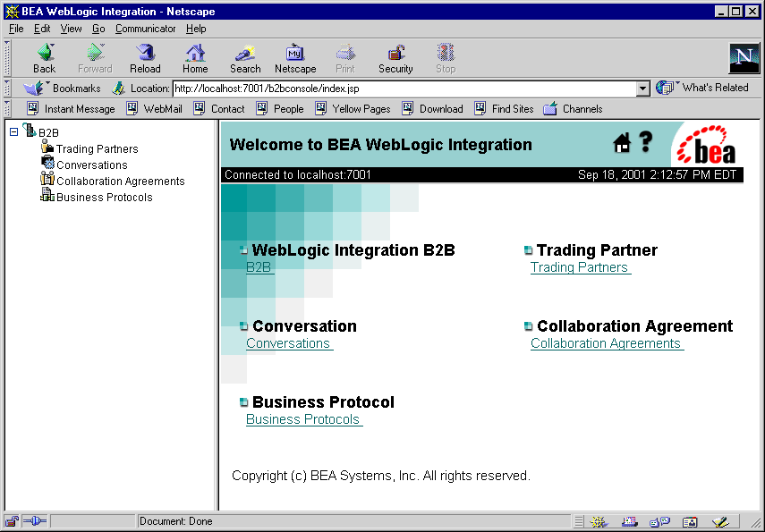Image resolution: width=765 pixels, height=532 pixels.
Task: Click the console home icon in banner
Action: pyautogui.click(x=622, y=143)
